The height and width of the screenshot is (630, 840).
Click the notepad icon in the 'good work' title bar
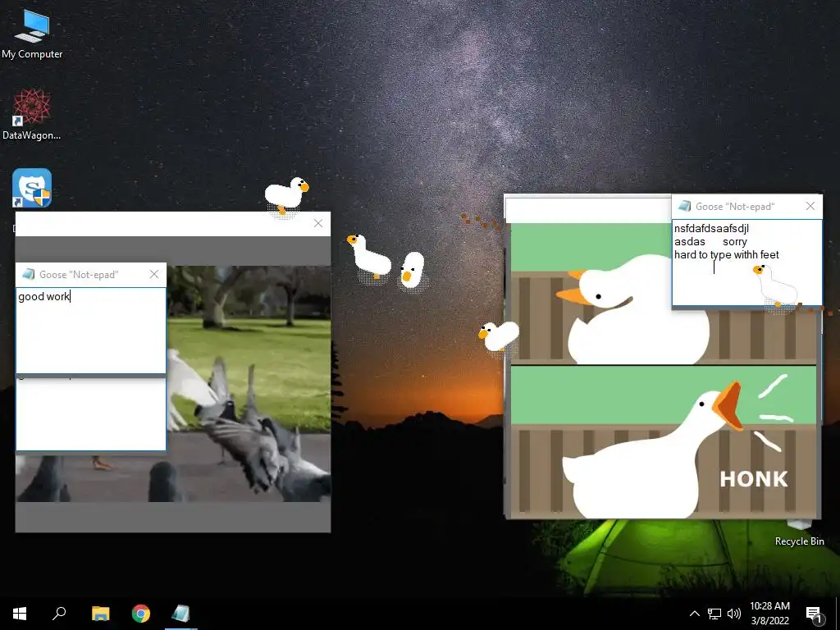[x=28, y=274]
